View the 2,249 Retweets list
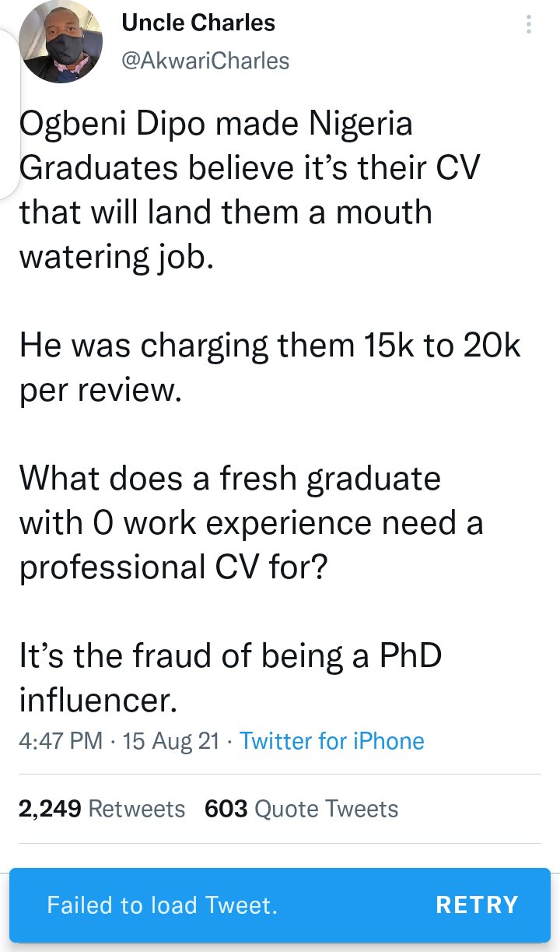The height and width of the screenshot is (952, 560). point(102,809)
